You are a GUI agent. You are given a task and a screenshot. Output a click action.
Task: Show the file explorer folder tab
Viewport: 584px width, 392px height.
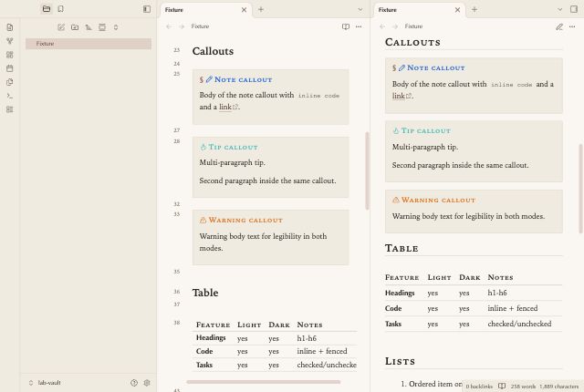[47, 9]
